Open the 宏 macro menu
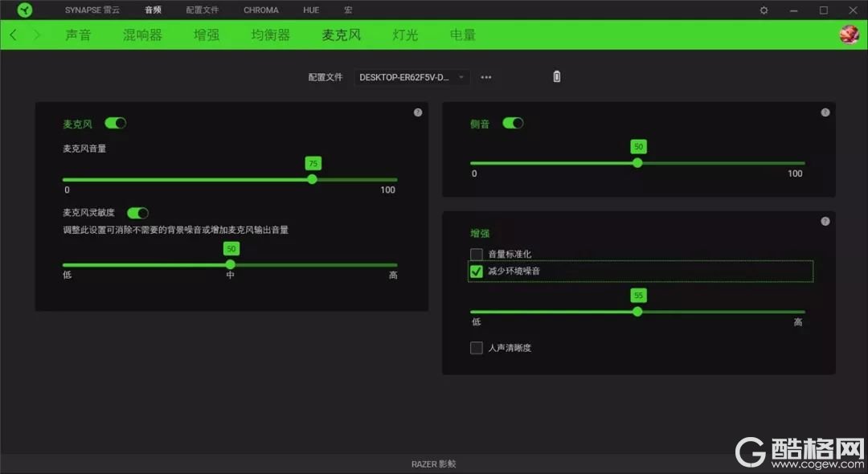 click(348, 10)
